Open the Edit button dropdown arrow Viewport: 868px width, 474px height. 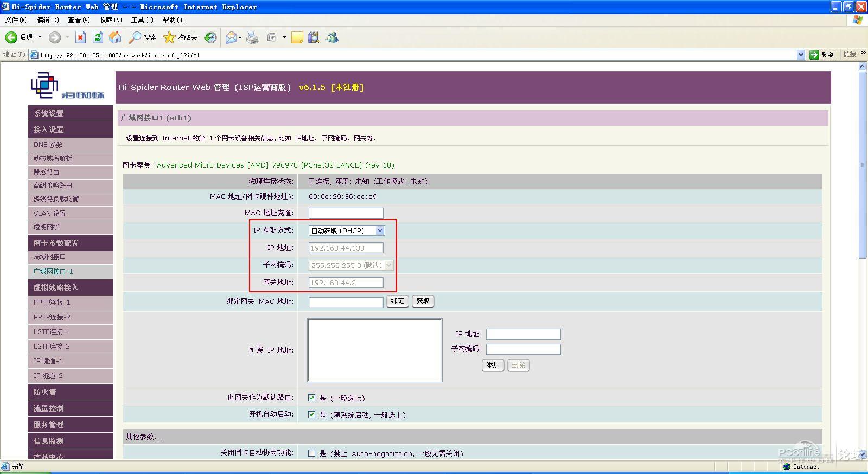click(284, 37)
